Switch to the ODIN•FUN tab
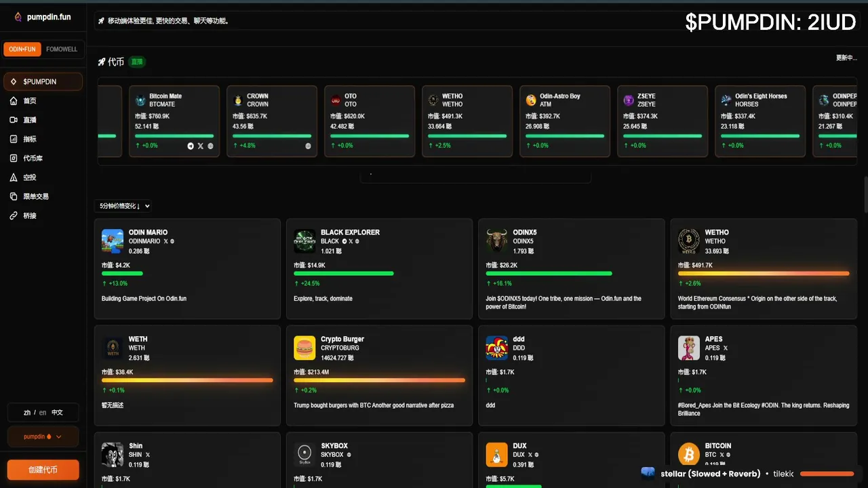 coord(23,49)
